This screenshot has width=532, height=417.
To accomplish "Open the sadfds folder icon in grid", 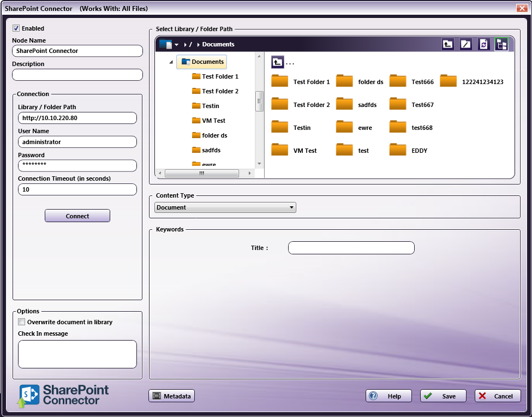I will click(344, 104).
